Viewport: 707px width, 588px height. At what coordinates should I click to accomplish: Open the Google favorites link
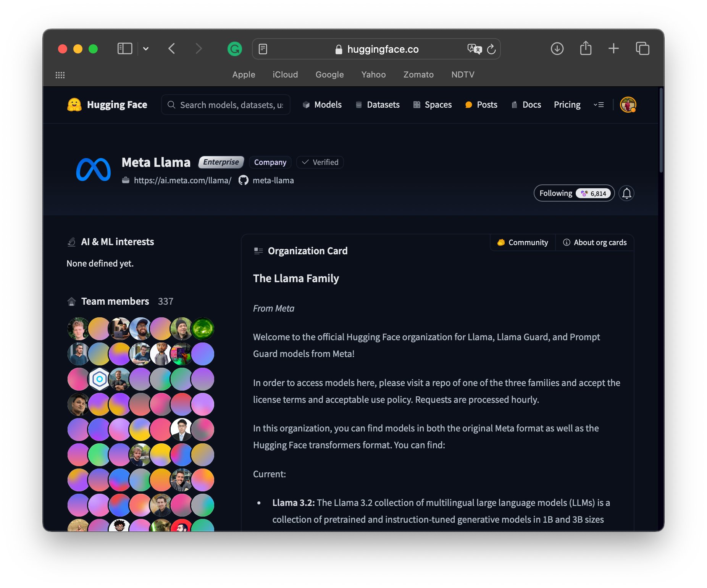[329, 74]
